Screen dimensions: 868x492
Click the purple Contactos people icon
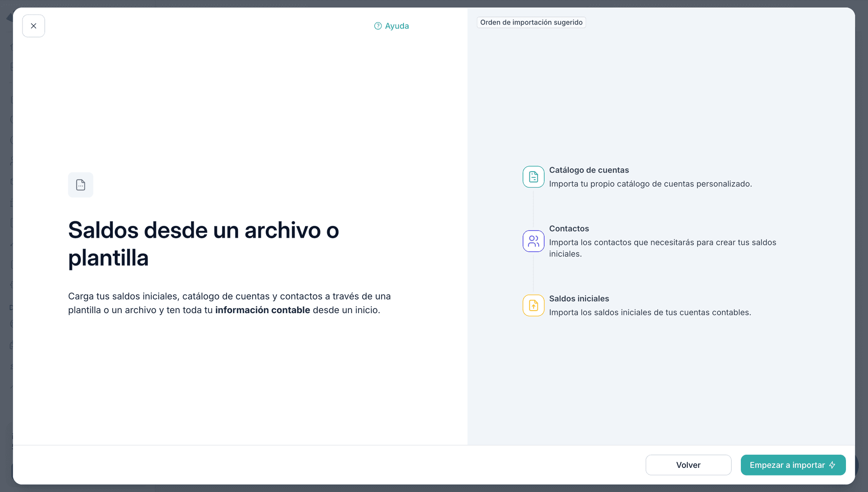(533, 241)
